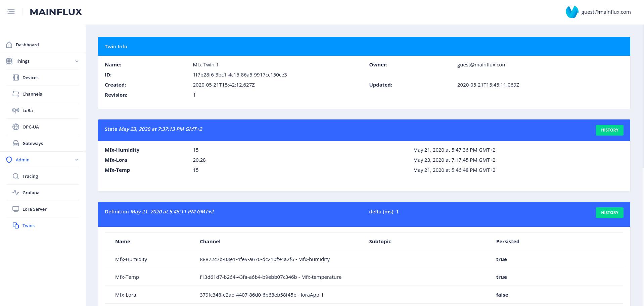Click the Channels icon in the sidebar
The image size is (644, 306).
click(x=15, y=94)
